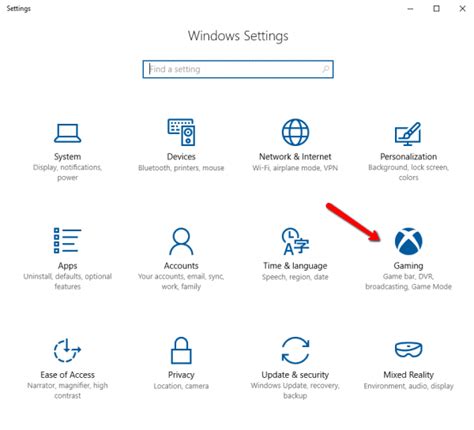Screen dimensions: 474x430
Task: Open the Privacy padlock icon
Action: point(181,350)
